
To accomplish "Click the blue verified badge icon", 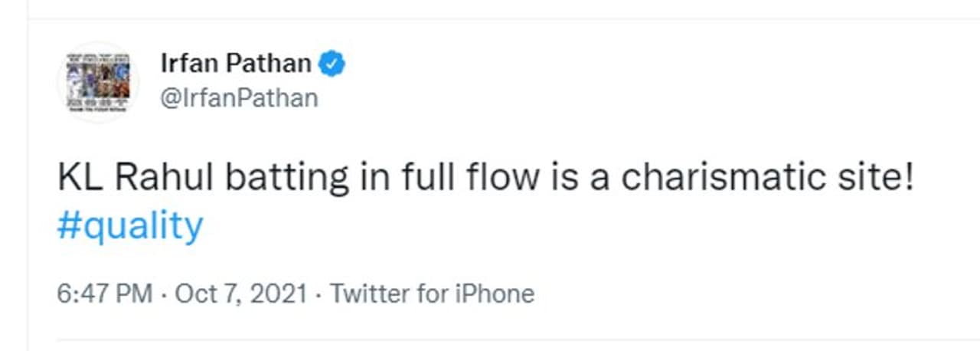I will click(x=332, y=64).
